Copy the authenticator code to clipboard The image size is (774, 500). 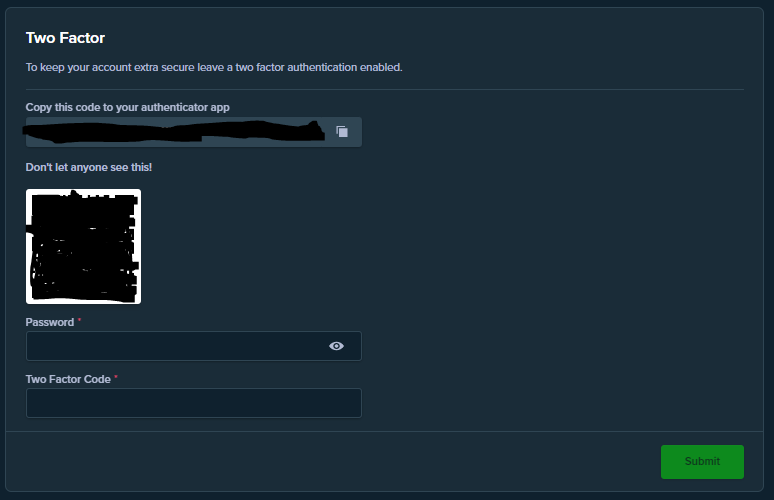click(x=342, y=131)
